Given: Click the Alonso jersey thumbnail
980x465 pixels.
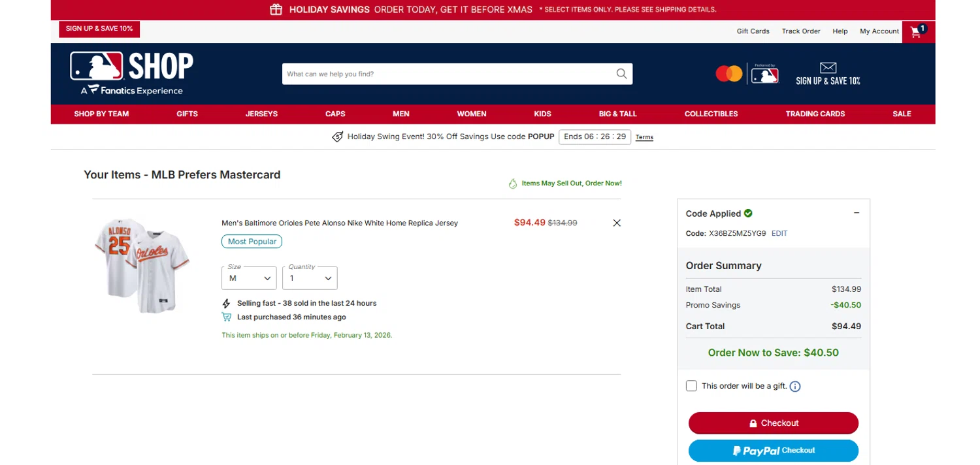Looking at the screenshot, I should 142,265.
